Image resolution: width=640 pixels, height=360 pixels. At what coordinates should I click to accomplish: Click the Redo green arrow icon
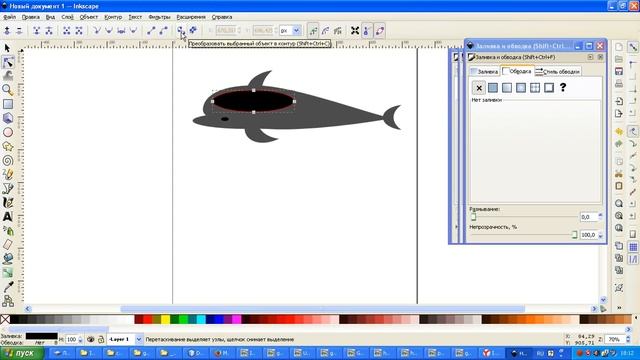point(619,144)
